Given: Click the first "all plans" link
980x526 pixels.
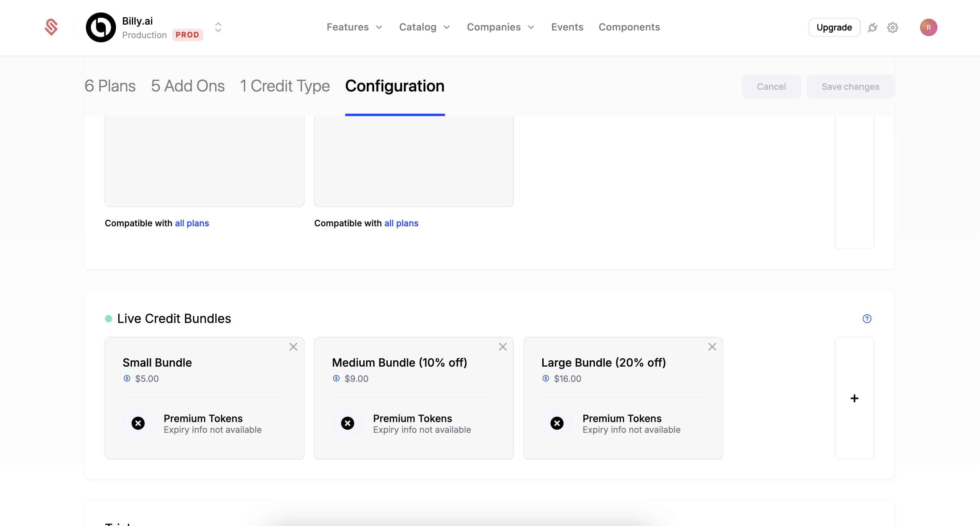Looking at the screenshot, I should point(192,223).
